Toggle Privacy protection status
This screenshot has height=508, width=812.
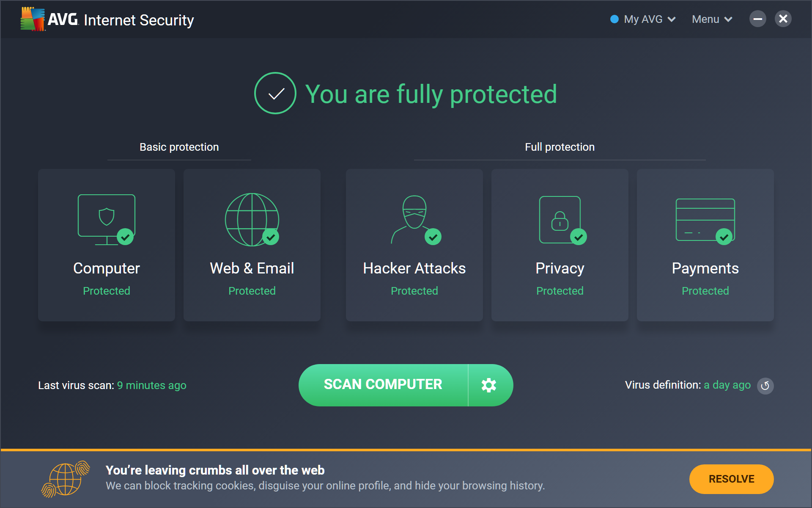point(578,237)
